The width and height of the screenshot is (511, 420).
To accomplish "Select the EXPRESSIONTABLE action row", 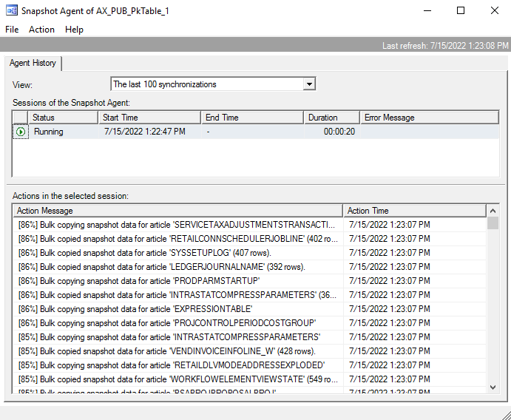I will pyautogui.click(x=250, y=309).
